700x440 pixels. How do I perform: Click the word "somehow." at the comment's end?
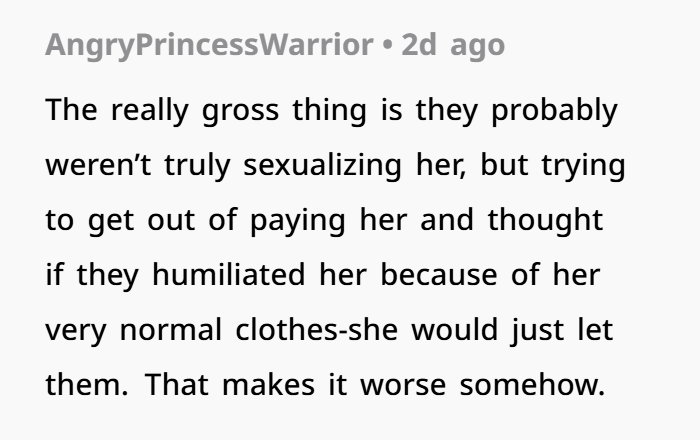tap(532, 385)
